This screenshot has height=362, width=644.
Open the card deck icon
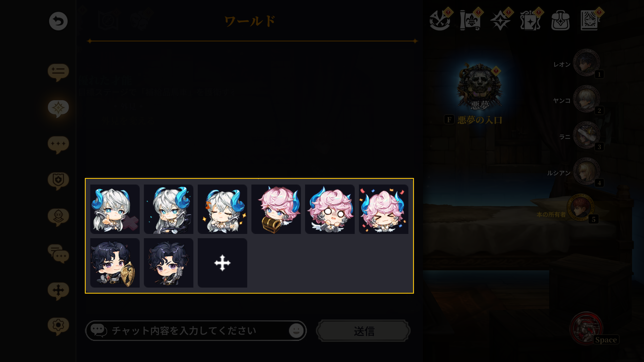[x=530, y=20]
